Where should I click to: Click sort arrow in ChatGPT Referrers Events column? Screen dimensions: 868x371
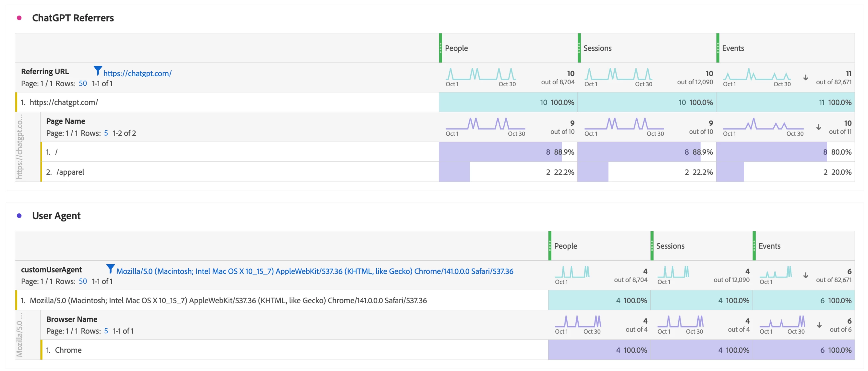805,78
